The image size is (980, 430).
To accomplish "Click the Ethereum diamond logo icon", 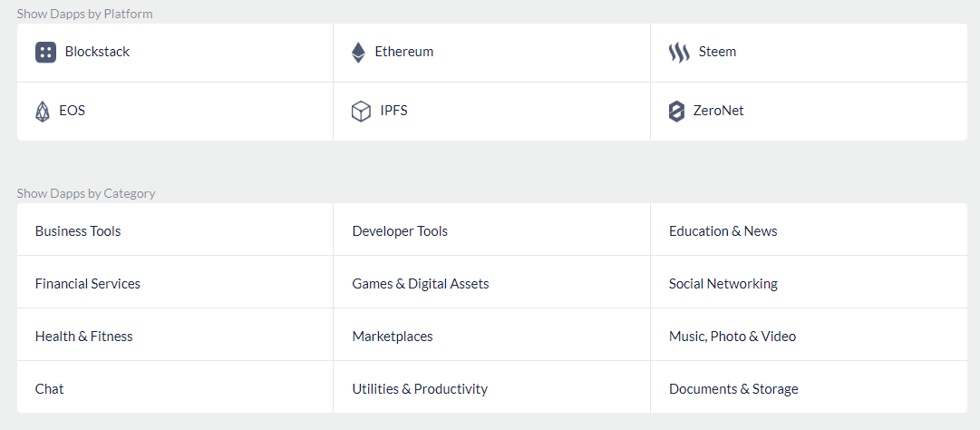I will pyautogui.click(x=358, y=53).
